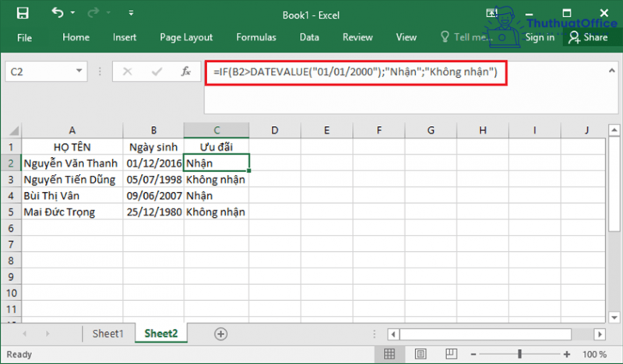Click the Redo arrow icon
The image size is (623, 364).
tap(93, 12)
